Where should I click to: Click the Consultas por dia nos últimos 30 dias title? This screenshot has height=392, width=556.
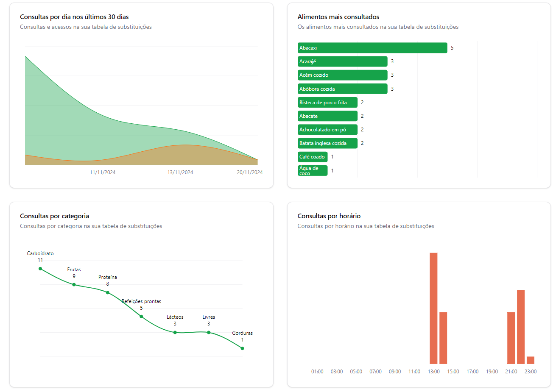click(x=74, y=17)
